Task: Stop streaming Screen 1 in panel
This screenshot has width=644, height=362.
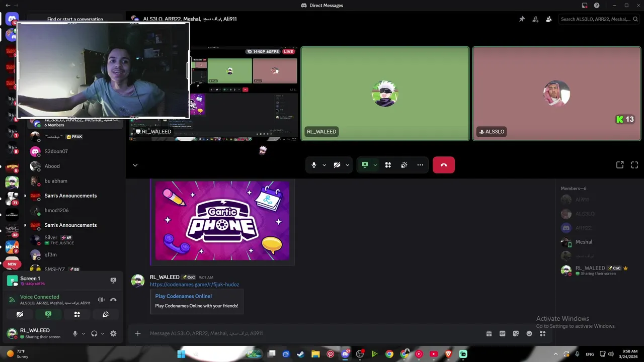Action: 113,280
